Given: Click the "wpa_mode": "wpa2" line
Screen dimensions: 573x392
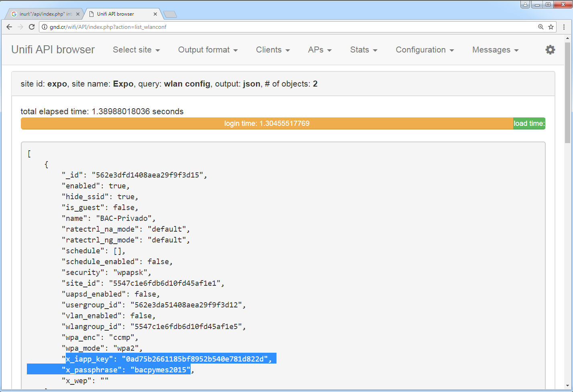Looking at the screenshot, I should [102, 348].
